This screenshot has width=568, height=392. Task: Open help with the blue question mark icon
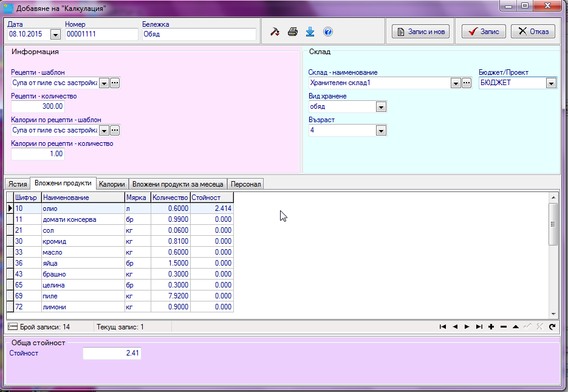point(328,32)
